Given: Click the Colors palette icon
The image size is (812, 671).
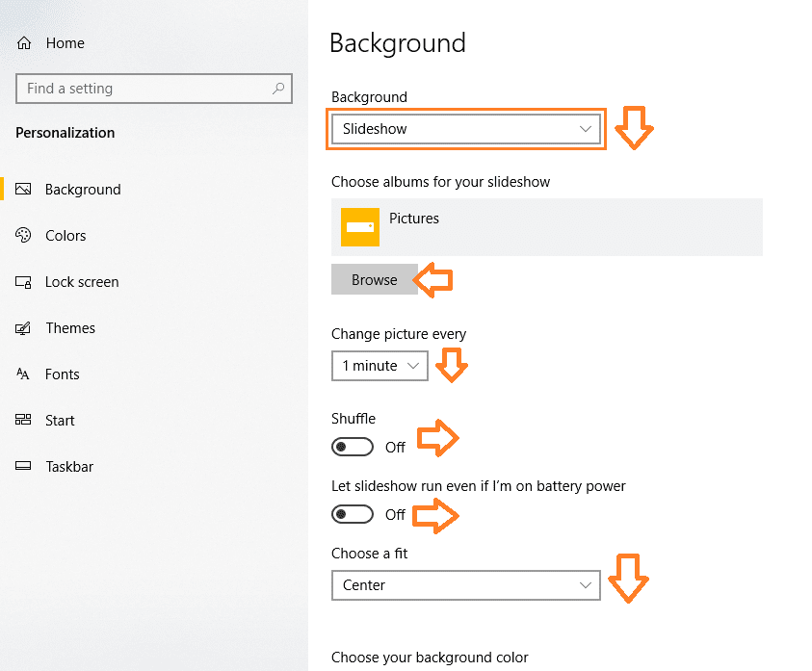Looking at the screenshot, I should click(x=23, y=235).
